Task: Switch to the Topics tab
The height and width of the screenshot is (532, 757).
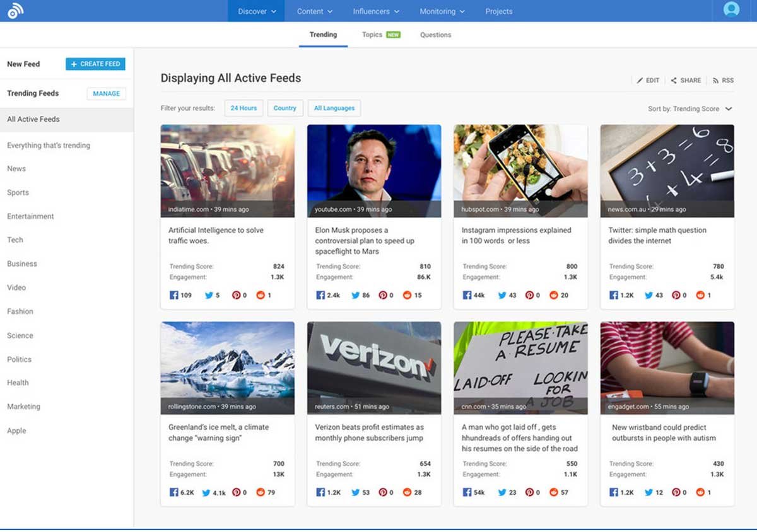Action: point(381,35)
